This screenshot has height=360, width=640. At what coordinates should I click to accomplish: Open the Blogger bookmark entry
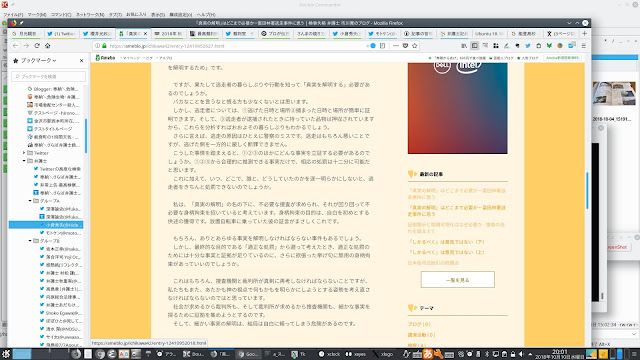53,89
